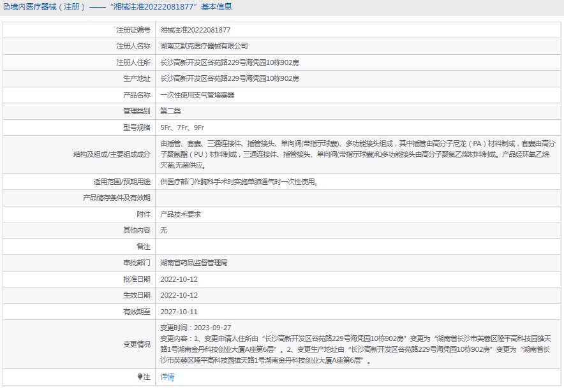
Task: Click the authority name 湖南省药品监督管理局
Action: tap(194, 263)
